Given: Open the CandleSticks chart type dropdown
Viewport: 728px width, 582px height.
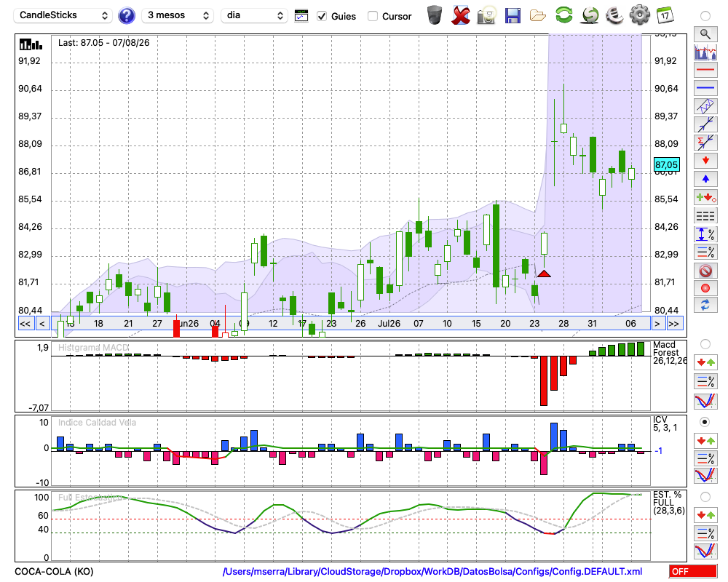Looking at the screenshot, I should tap(63, 15).
